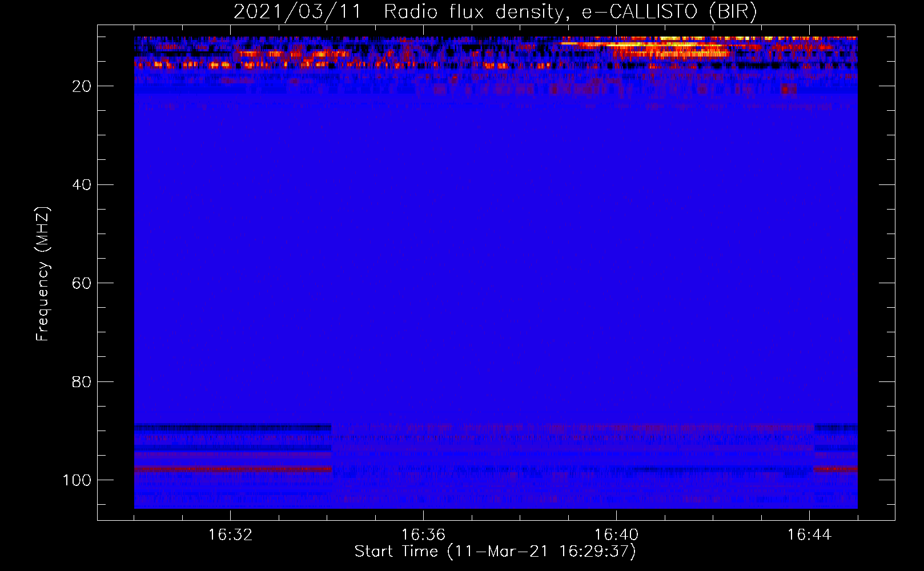Select the 40 frequency tick label

(x=82, y=185)
